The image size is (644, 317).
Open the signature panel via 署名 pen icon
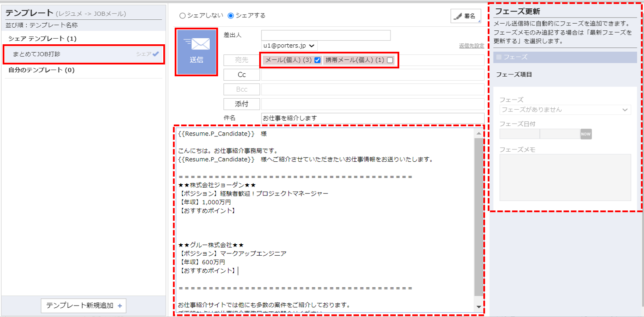point(466,16)
